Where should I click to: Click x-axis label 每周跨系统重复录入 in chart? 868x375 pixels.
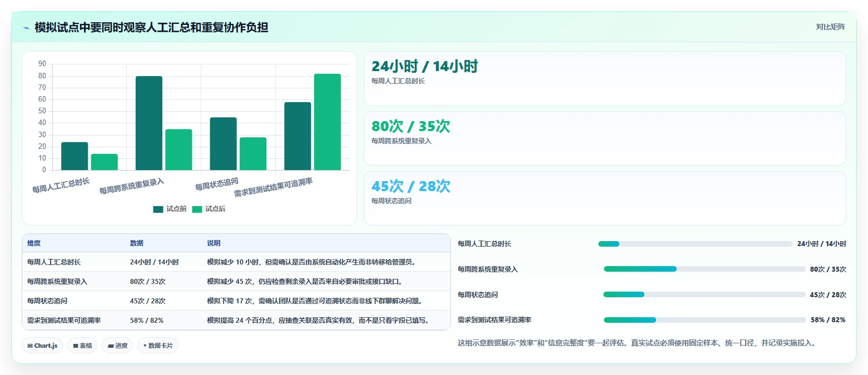coord(132,186)
